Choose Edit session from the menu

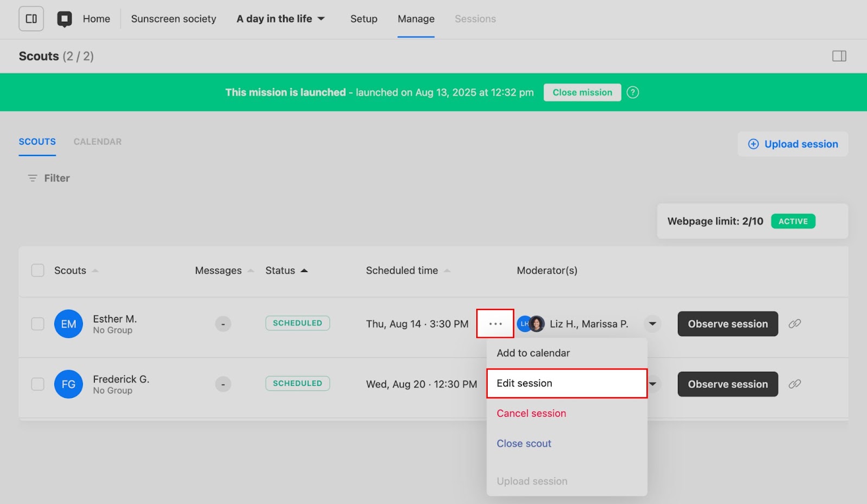566,383
